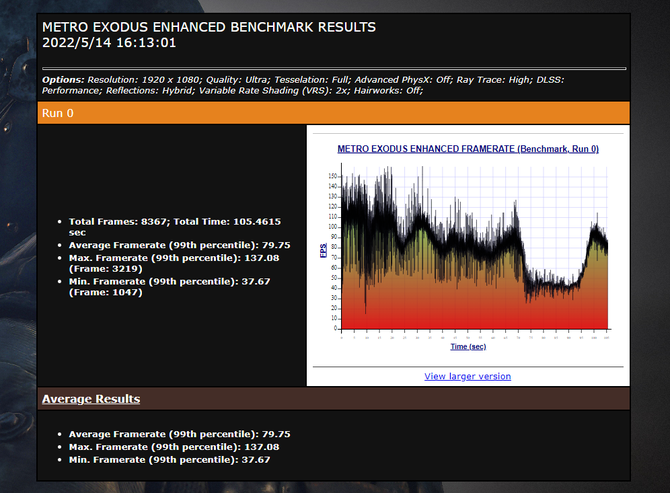Click the 'METRO EXODUS ENHANCED BENCHMARK RESULTS' title
Viewport: 670px width, 493px height.
[209, 26]
